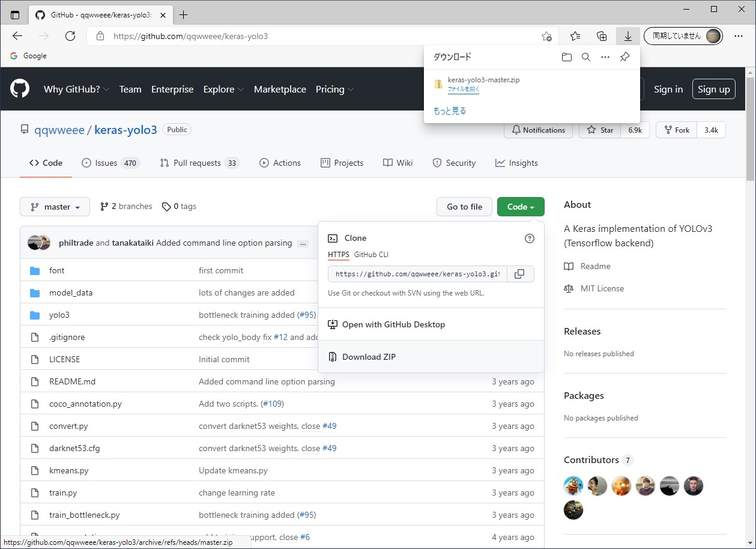Viewport: 756px width, 549px height.
Task: Click the GitHub Octocat logo
Action: [x=20, y=89]
